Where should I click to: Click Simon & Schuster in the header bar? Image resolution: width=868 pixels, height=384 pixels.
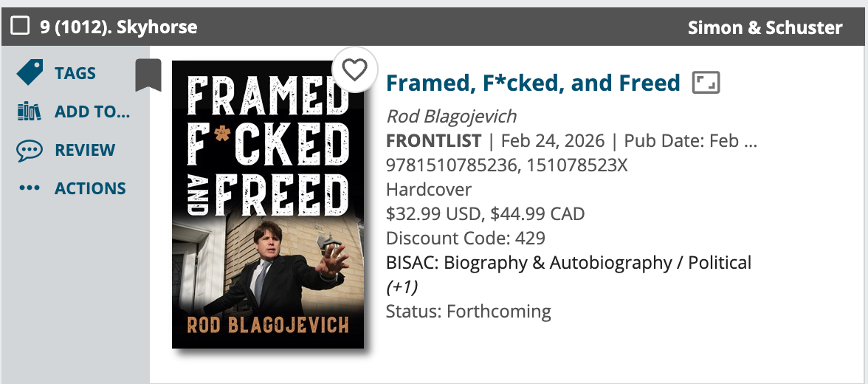765,28
